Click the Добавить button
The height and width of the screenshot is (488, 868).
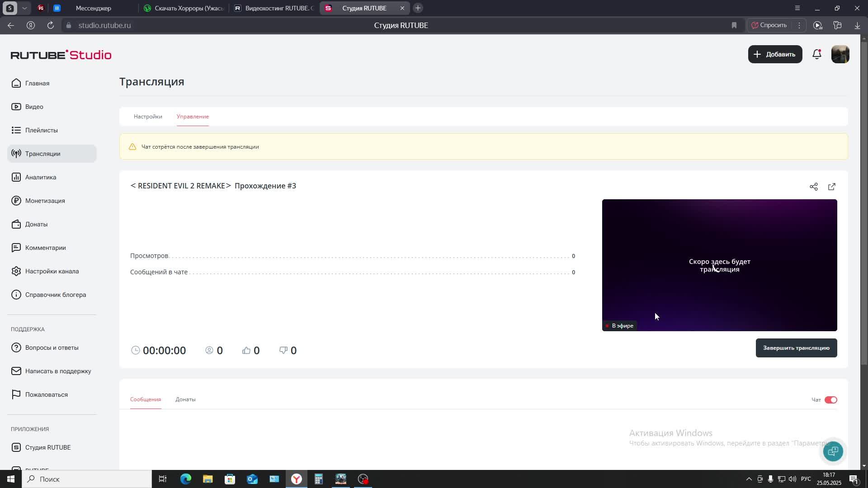775,54
